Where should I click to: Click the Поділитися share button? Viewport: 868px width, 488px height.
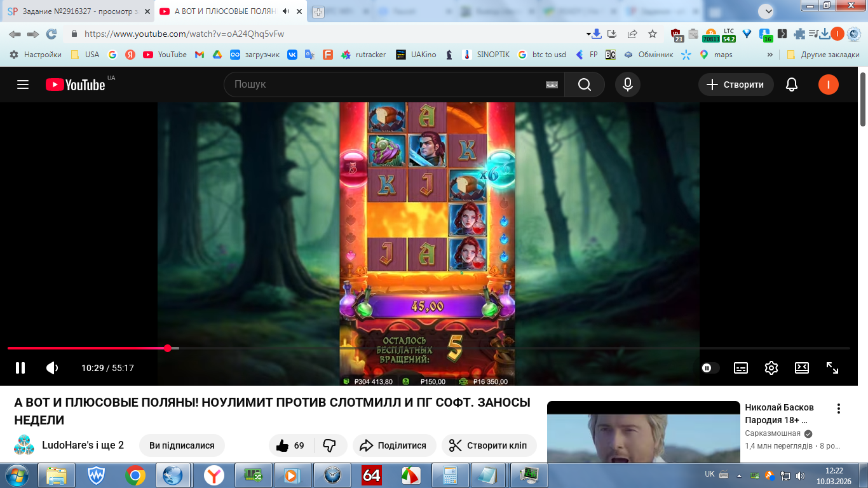point(394,445)
